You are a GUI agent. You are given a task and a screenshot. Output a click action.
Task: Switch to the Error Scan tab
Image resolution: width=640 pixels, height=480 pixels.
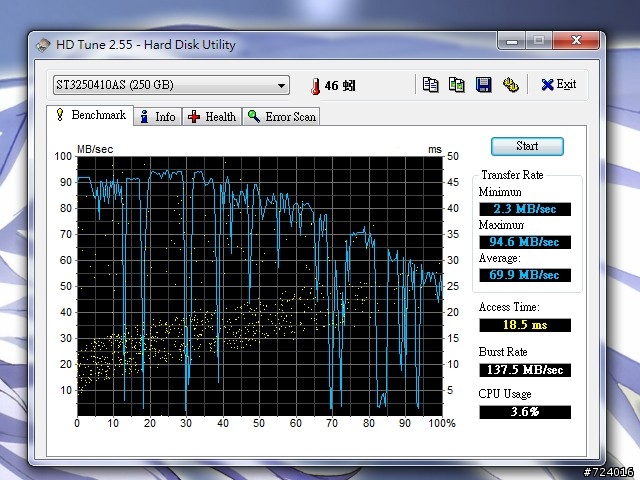coord(281,117)
